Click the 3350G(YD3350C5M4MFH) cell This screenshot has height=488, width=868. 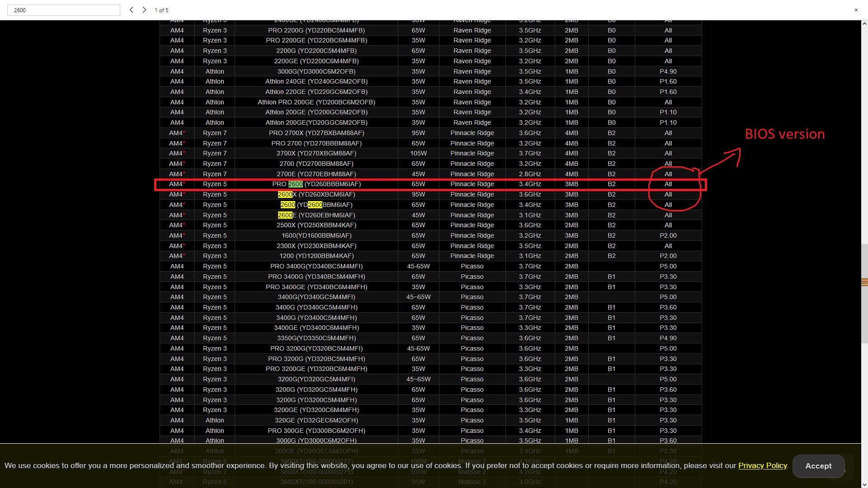[x=316, y=338]
